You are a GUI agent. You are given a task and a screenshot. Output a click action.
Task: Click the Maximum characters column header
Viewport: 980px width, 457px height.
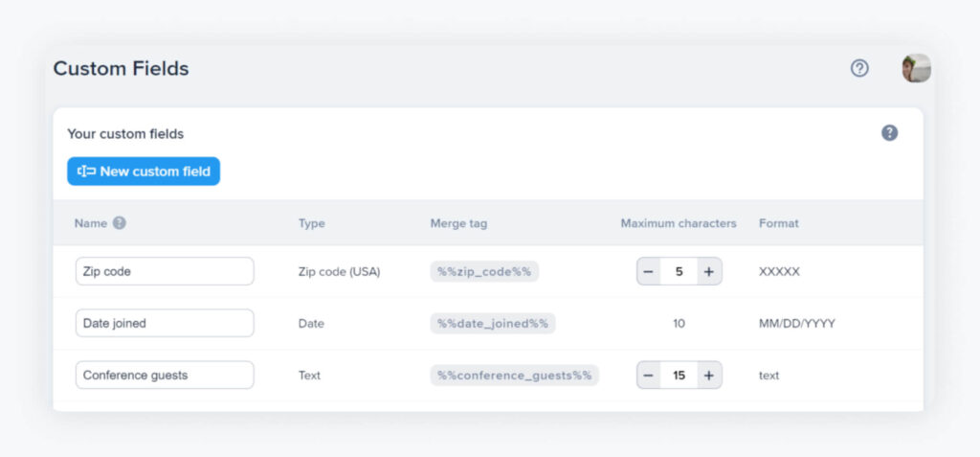point(679,223)
